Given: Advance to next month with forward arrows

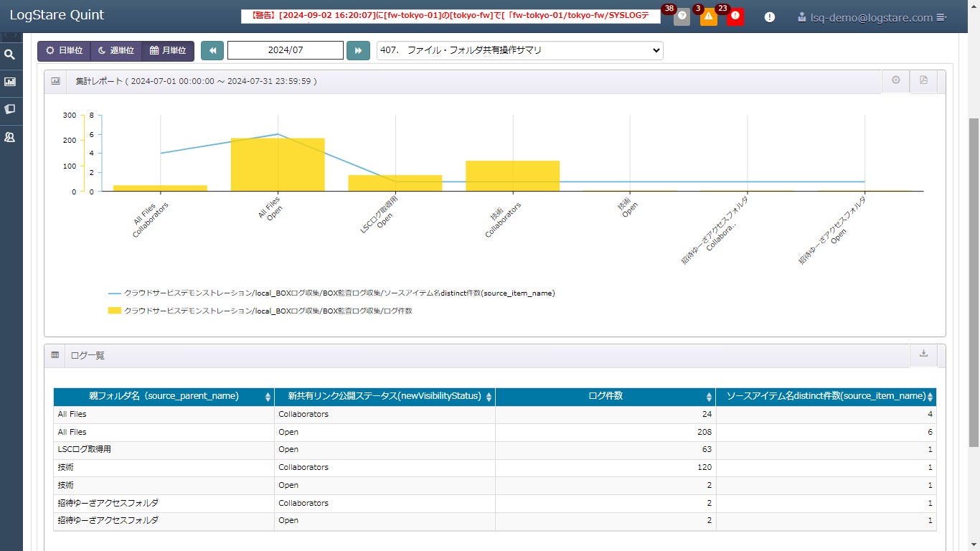Looking at the screenshot, I should [x=358, y=51].
